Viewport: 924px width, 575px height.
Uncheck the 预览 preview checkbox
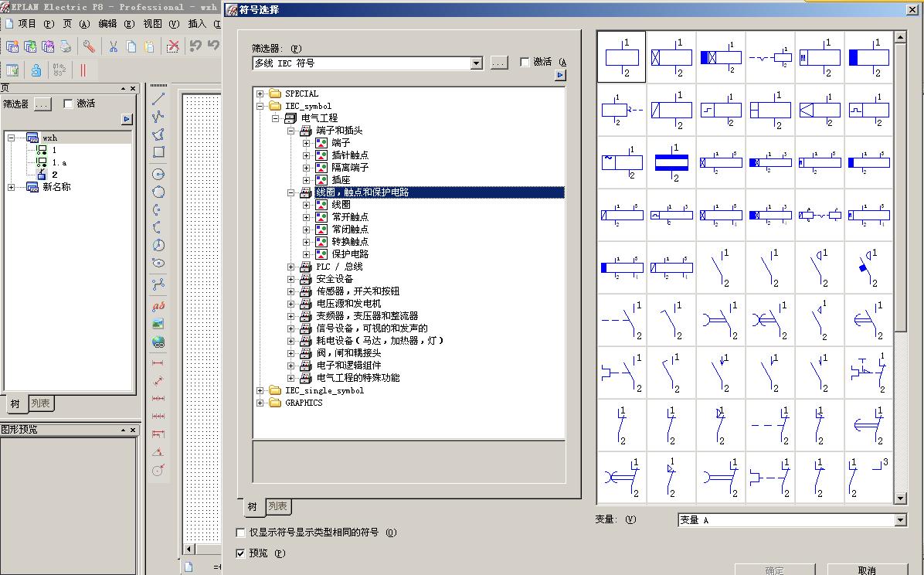tap(240, 553)
